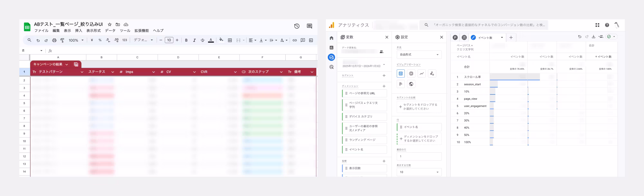Image resolution: width=644 pixels, height=196 pixels.
Task: Pick the geo map visualization
Action: pos(411,84)
